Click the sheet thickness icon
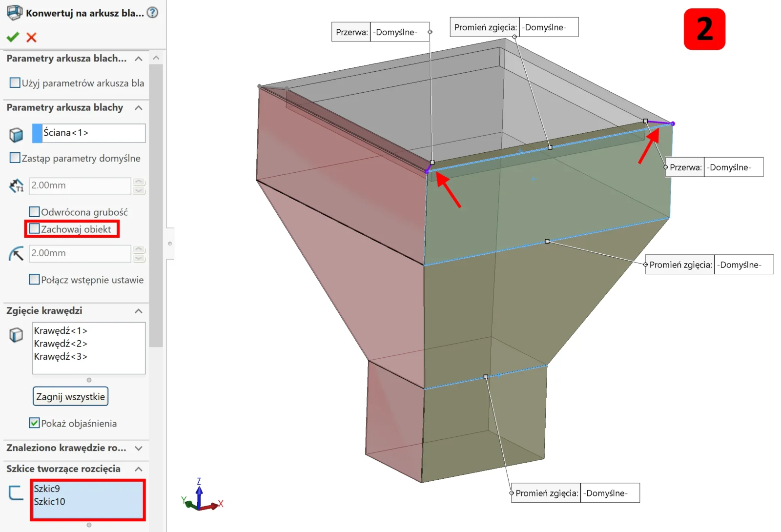Screen dimensions: 781x532 16,185
